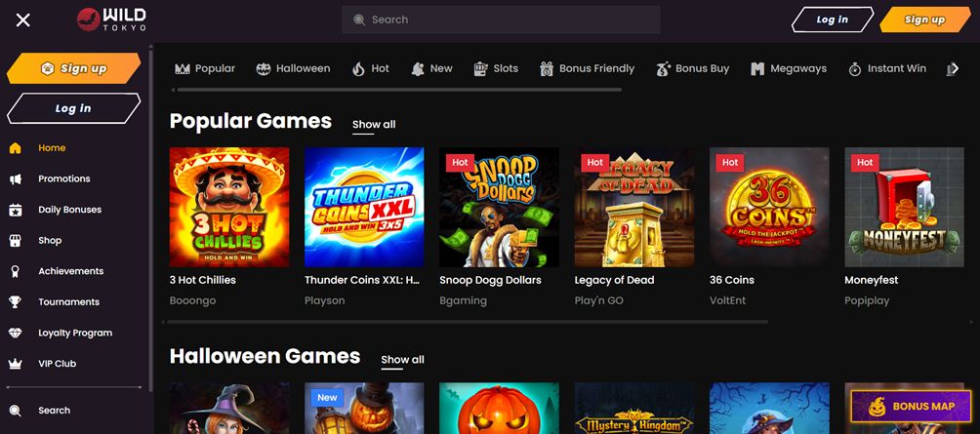
Task: Open the Snoop Dogg Dollars game thumbnail
Action: tap(499, 207)
